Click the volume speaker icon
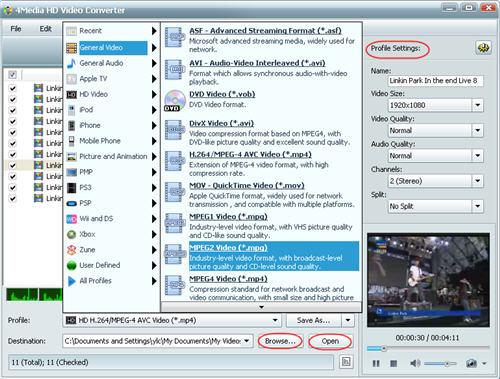500x379 pixels. click(414, 363)
